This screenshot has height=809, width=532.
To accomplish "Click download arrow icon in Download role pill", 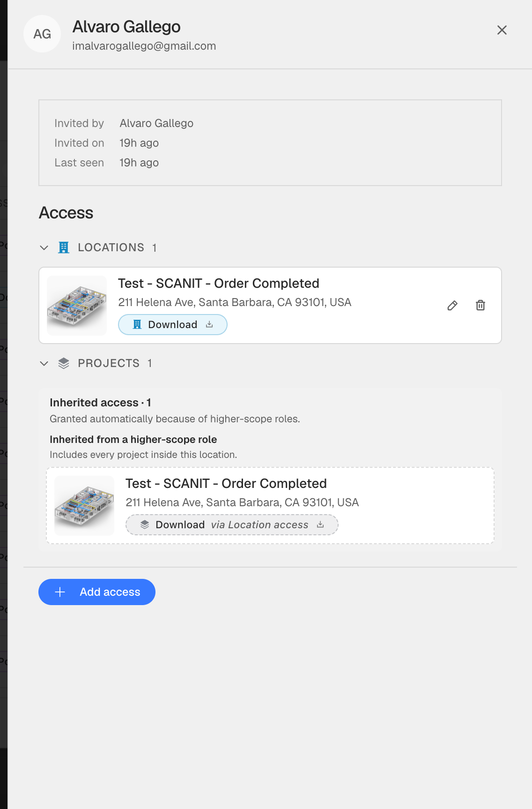I will pyautogui.click(x=209, y=324).
